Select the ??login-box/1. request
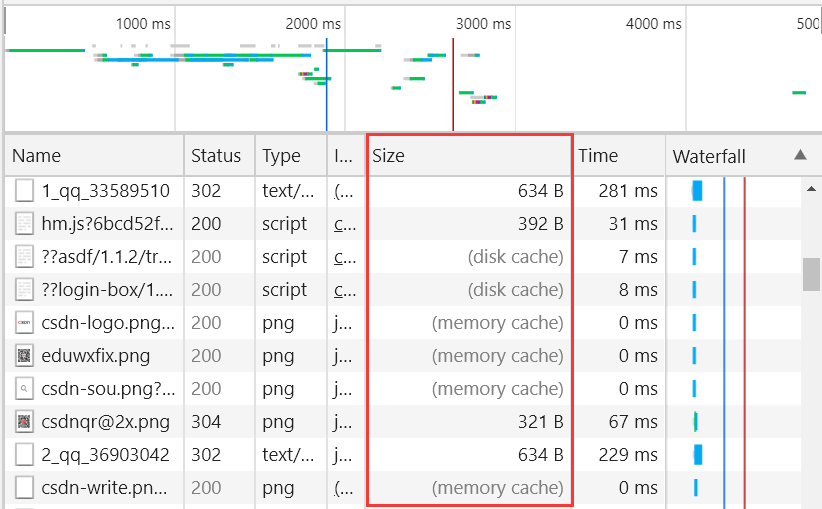The width and height of the screenshot is (822, 509). point(107,290)
